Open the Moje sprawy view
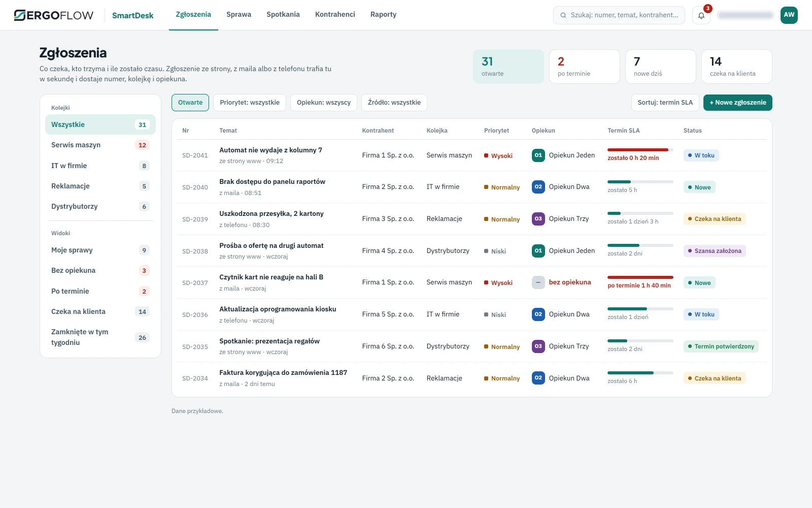 point(100,250)
